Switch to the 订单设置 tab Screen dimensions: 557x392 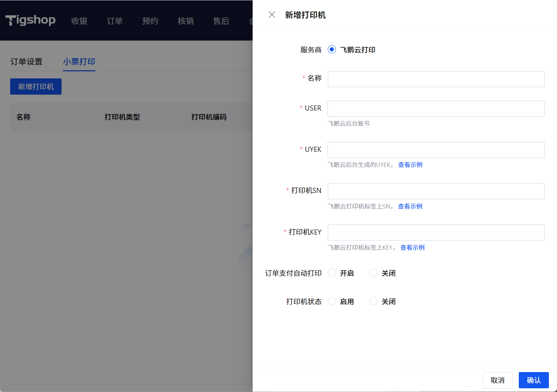tap(26, 62)
